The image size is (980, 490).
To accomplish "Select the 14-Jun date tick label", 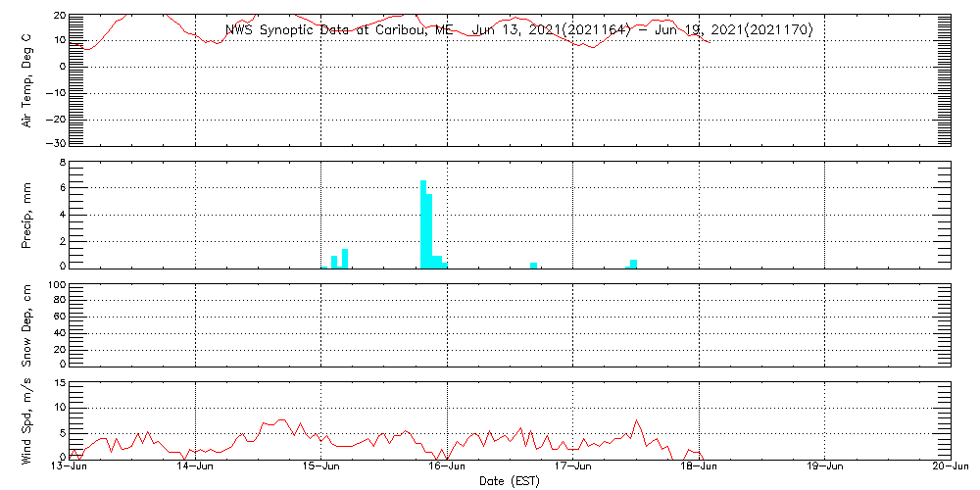I will (196, 468).
